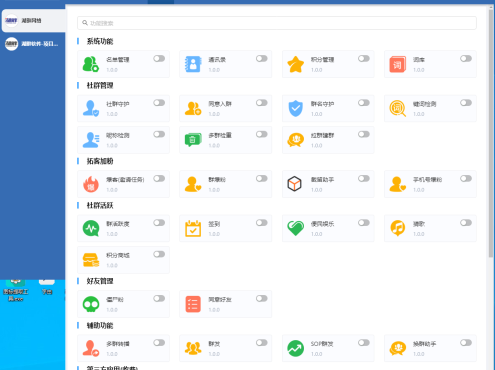The image size is (495, 370).
Task: Click the blue 昵称检测 user list icon
Action: (91, 140)
